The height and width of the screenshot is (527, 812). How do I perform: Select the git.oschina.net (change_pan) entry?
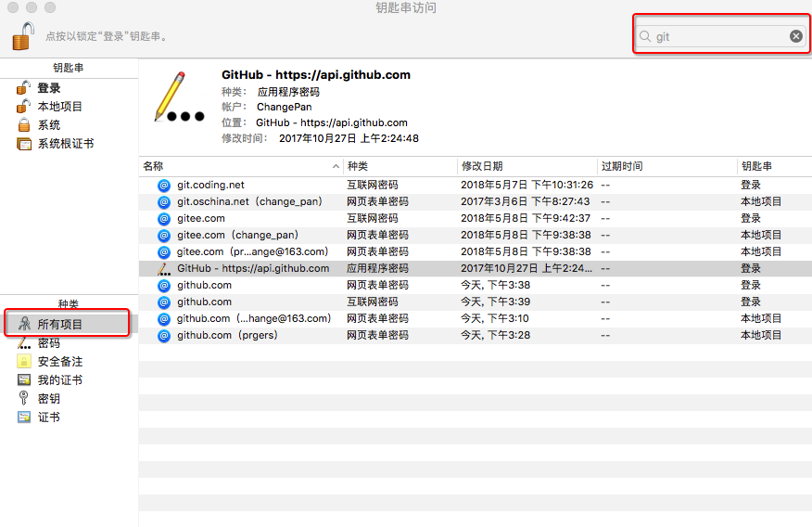(476, 201)
